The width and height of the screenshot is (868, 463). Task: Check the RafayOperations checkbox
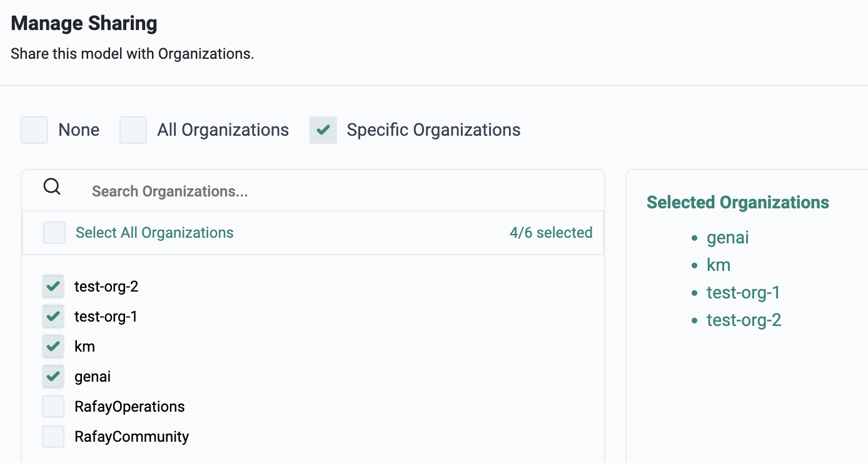tap(53, 407)
